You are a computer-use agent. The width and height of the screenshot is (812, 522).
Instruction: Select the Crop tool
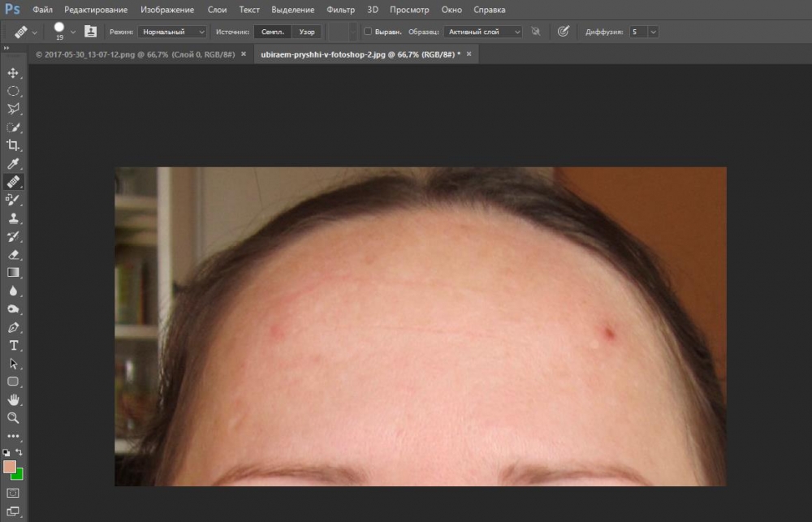pyautogui.click(x=13, y=145)
